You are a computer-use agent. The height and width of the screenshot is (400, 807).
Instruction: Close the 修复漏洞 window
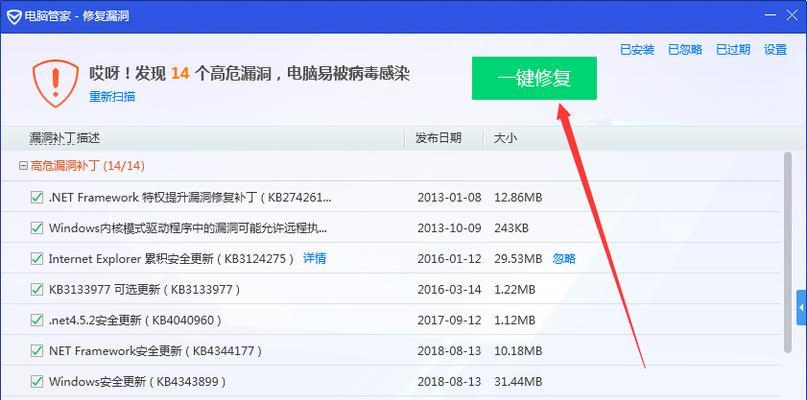pos(793,15)
